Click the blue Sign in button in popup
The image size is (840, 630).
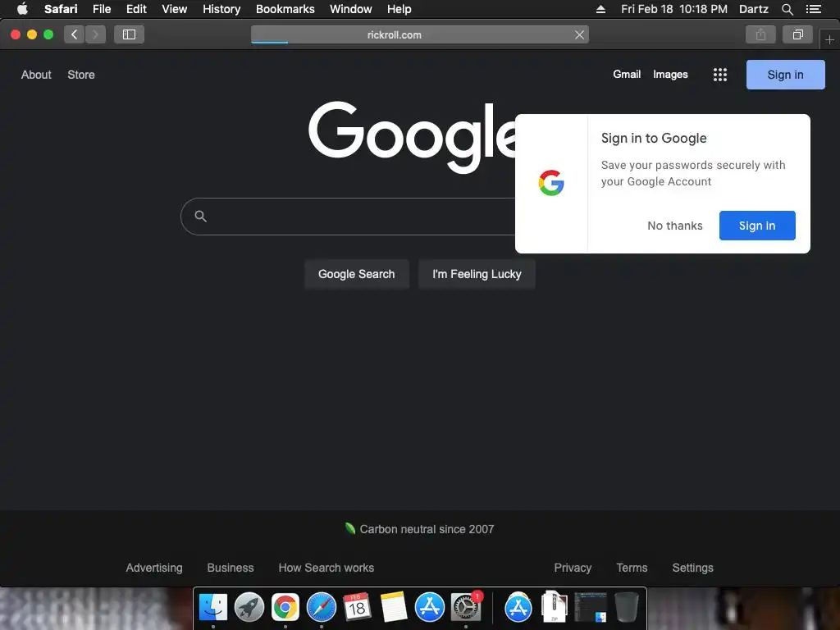[757, 226]
